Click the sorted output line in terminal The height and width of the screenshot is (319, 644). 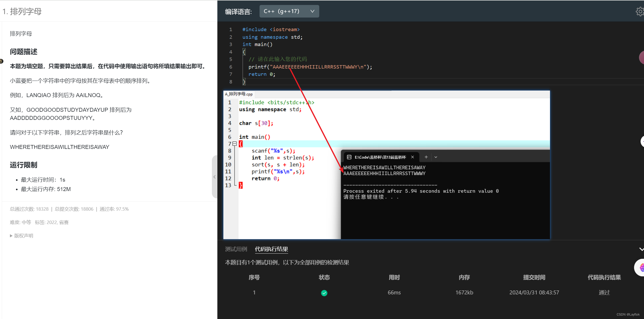tap(384, 174)
